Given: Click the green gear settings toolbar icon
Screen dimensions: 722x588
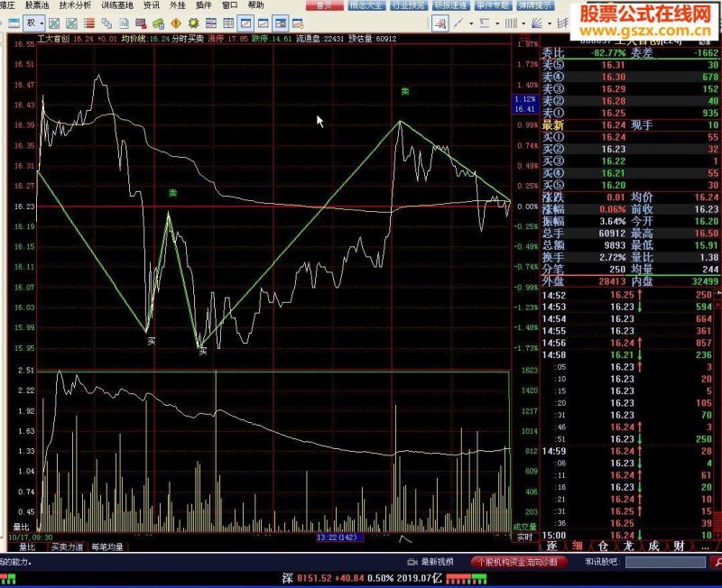Looking at the screenshot, I should pos(193,23).
